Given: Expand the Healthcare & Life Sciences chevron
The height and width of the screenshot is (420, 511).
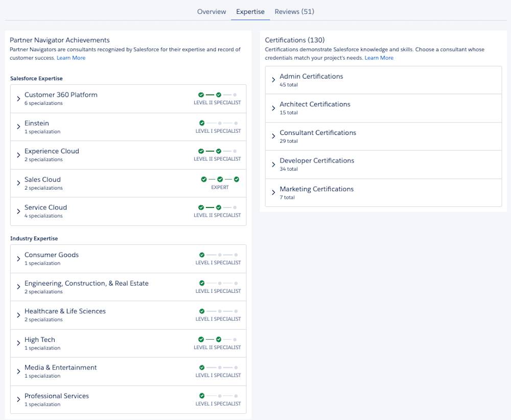Looking at the screenshot, I should (18, 315).
